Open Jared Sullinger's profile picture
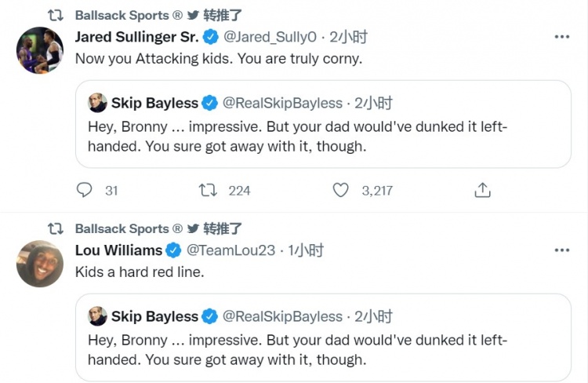 tap(39, 50)
